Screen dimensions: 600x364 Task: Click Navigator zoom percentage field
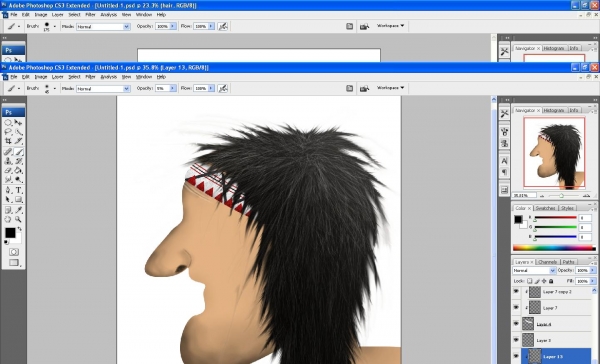coord(524,196)
